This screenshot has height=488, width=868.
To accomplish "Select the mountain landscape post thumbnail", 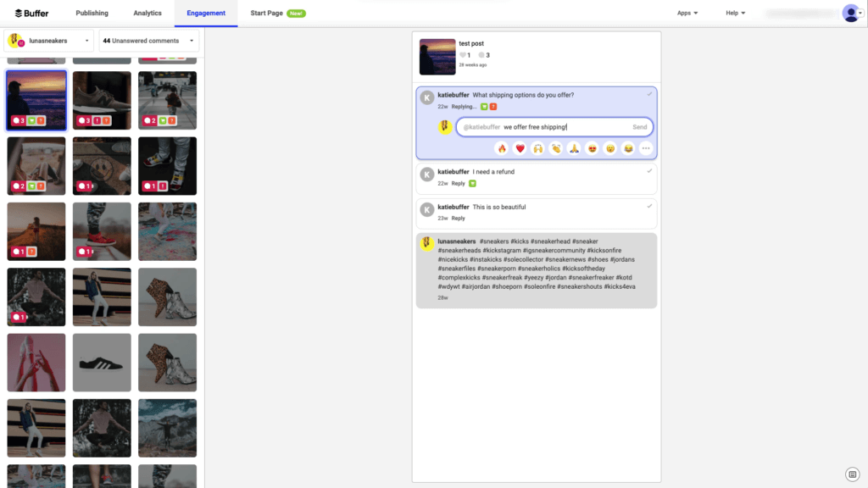I will [167, 428].
